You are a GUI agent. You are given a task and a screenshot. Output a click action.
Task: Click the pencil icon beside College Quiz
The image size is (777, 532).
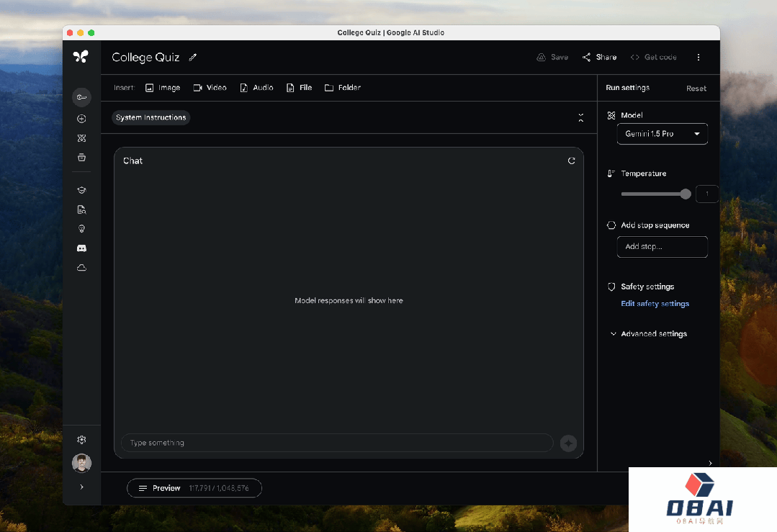pyautogui.click(x=193, y=58)
